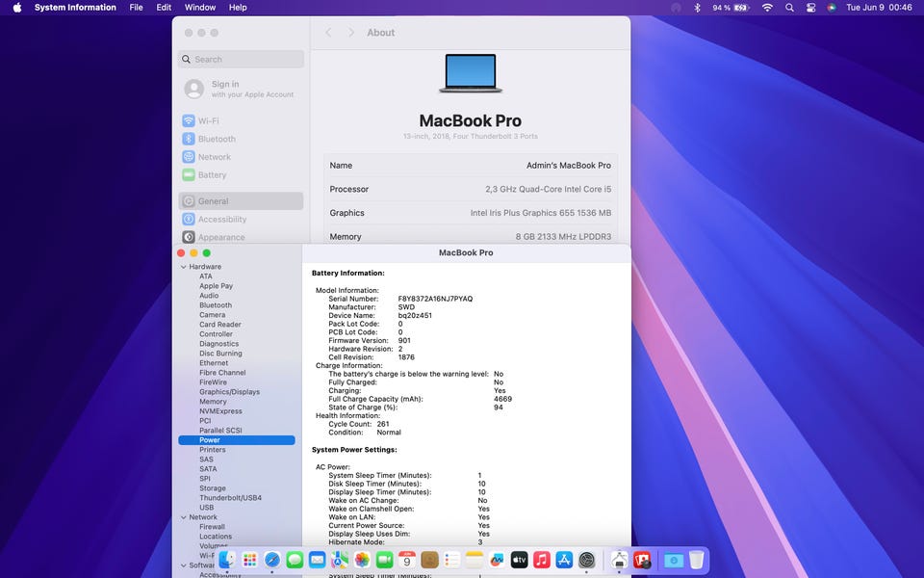Select USB in Hardware tree
Viewport: 924px width, 578px height.
[206, 508]
